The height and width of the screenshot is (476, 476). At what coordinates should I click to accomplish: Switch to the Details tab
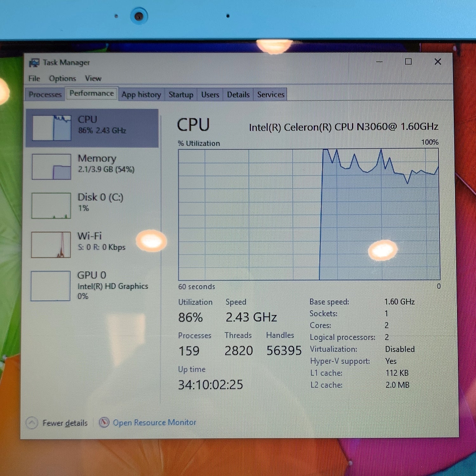tap(238, 95)
